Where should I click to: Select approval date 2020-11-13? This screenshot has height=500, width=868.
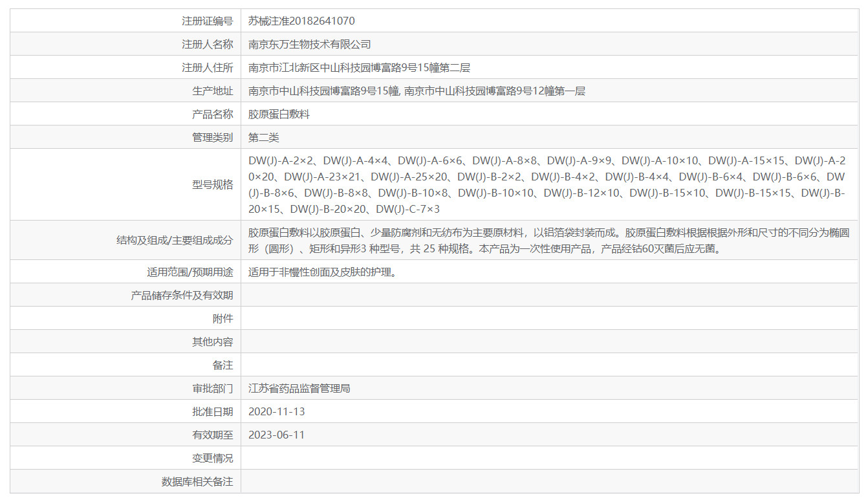276,411
